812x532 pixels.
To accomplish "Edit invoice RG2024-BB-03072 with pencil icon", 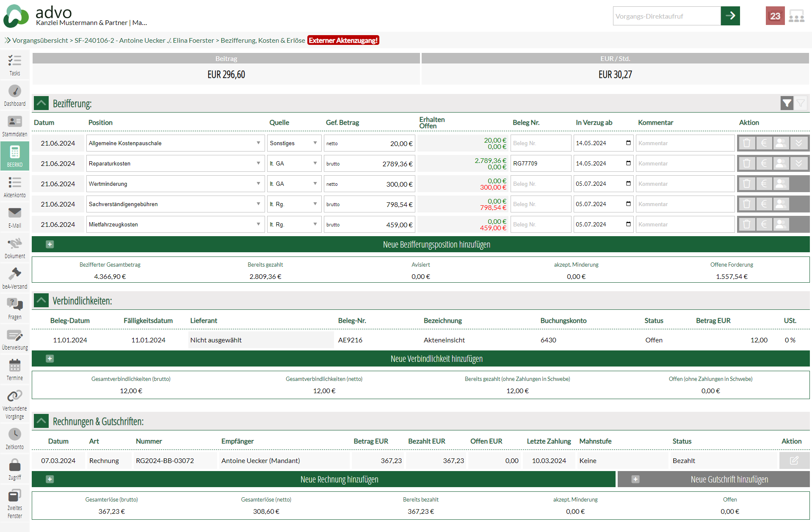I will (x=794, y=460).
